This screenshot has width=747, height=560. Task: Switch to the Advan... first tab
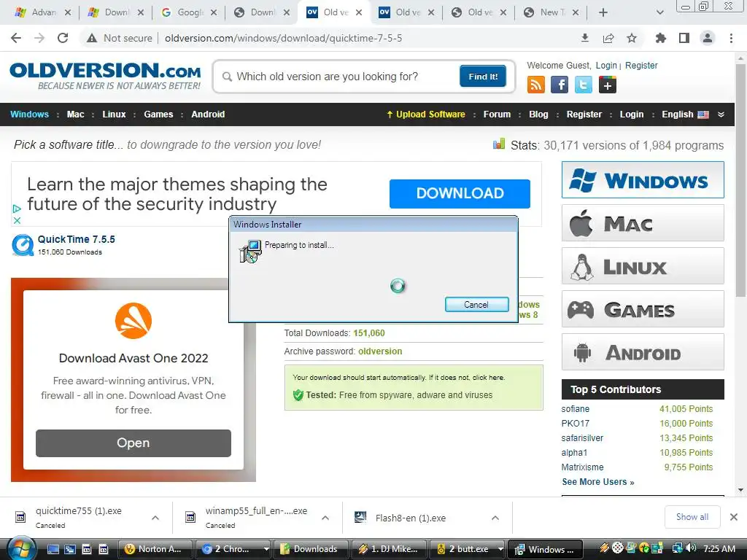pyautogui.click(x=43, y=12)
